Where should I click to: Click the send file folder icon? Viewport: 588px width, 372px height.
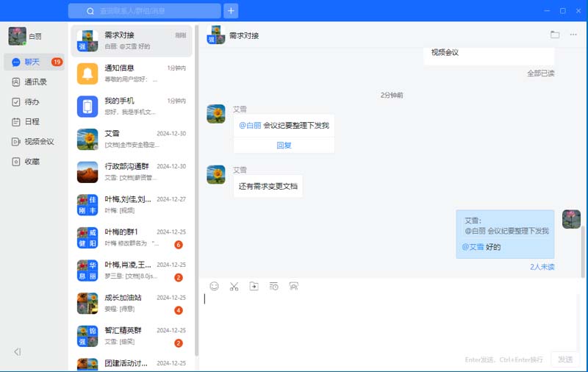254,286
